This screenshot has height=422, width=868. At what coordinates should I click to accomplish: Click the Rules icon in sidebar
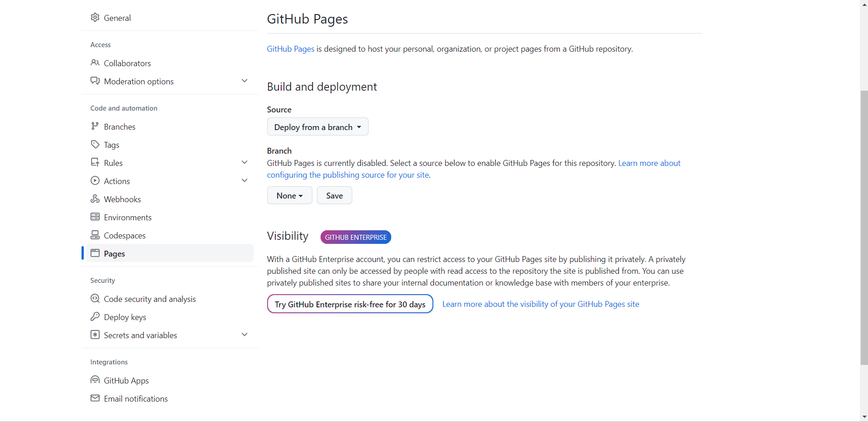point(95,162)
